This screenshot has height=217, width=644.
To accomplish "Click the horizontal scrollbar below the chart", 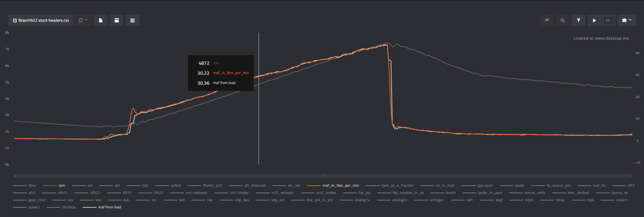I will pos(323,176).
